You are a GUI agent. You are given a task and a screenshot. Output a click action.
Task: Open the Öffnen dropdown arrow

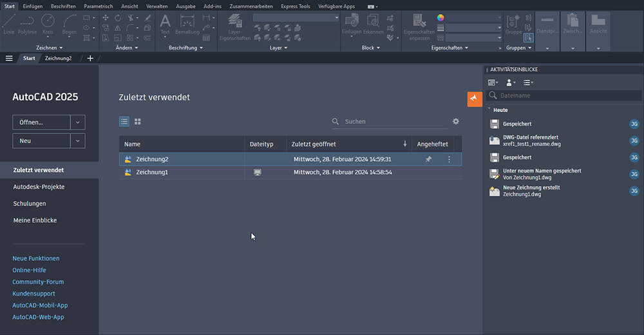pyautogui.click(x=78, y=122)
